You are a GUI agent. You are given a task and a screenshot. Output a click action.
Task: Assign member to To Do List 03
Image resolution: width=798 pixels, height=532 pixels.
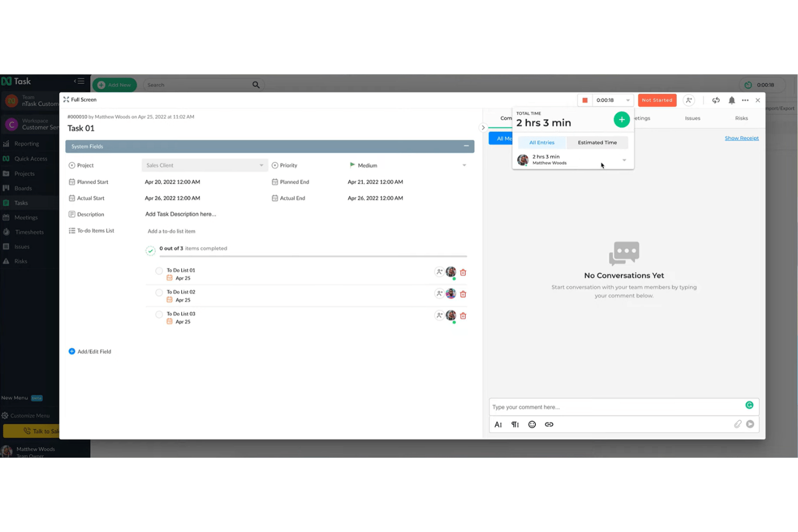click(x=439, y=315)
